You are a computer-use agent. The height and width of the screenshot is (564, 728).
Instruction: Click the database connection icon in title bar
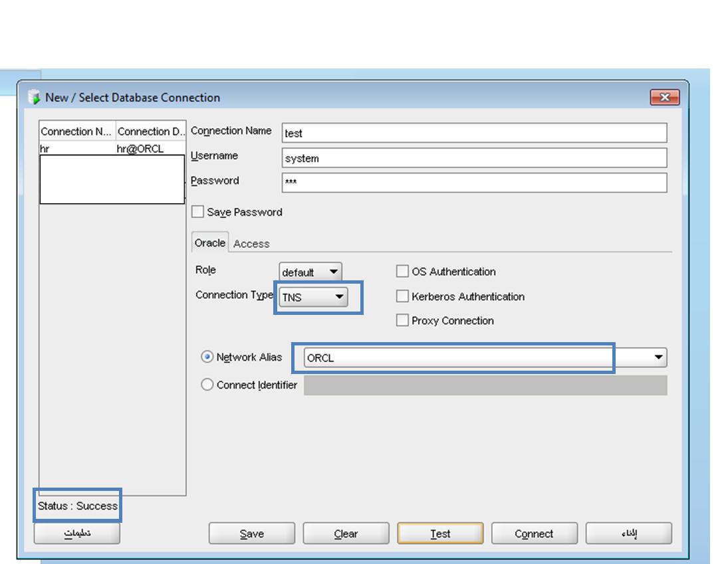(34, 98)
